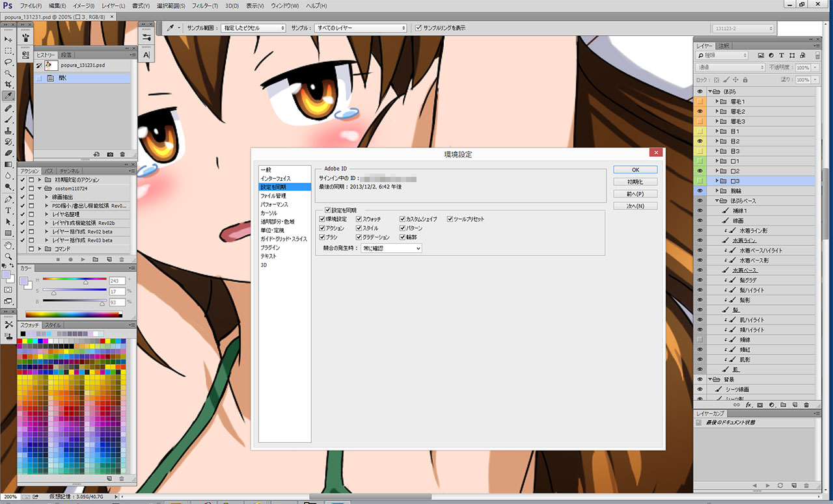Viewport: 833px width, 504px height.
Task: Select the Lasso tool
Action: (8, 61)
